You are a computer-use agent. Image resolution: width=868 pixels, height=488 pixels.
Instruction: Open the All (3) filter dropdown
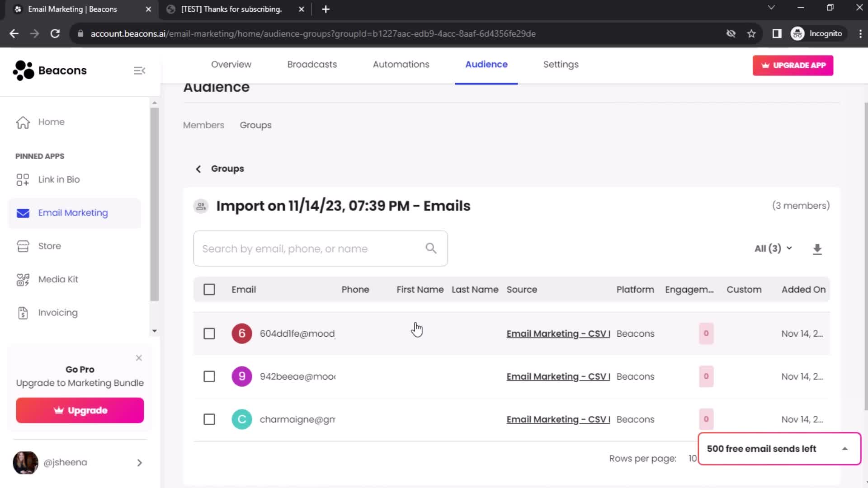(x=773, y=249)
